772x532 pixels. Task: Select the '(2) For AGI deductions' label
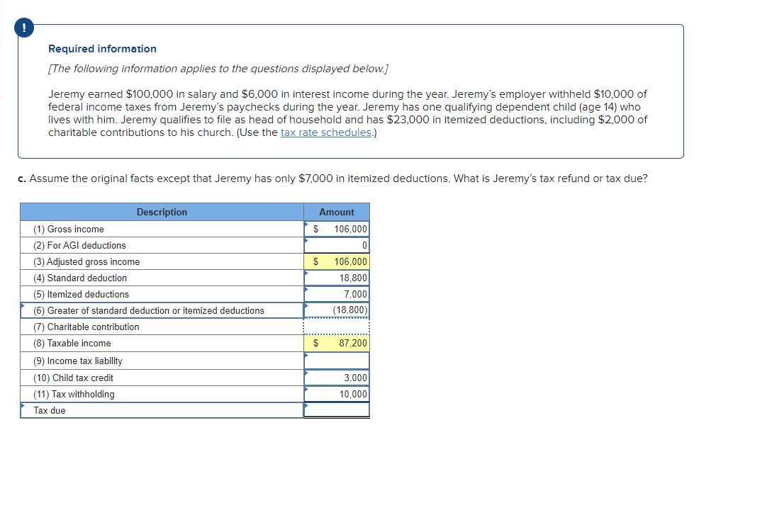[79, 245]
